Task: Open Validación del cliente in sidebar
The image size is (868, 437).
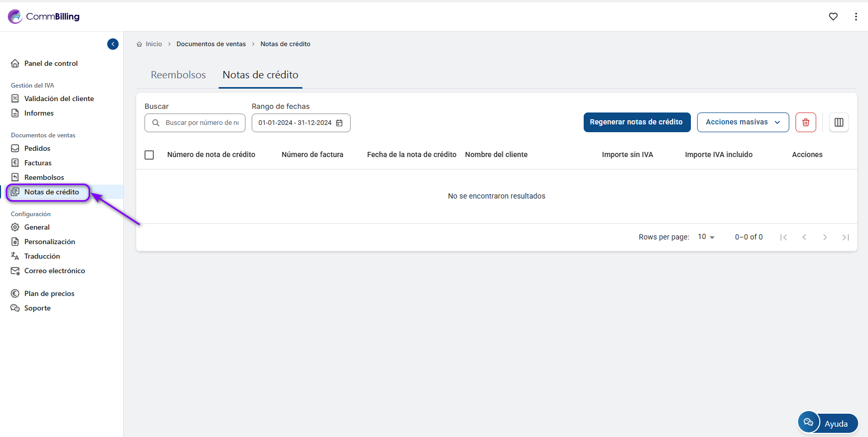Action: 59,98
